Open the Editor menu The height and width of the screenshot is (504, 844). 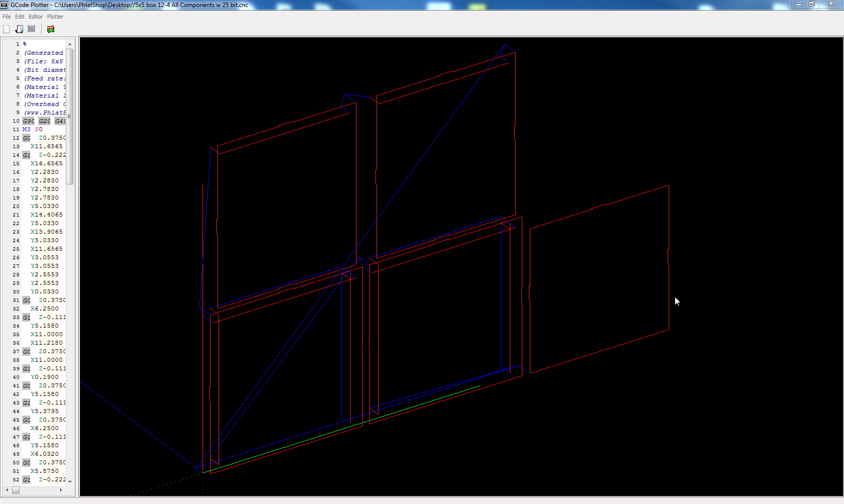point(36,17)
